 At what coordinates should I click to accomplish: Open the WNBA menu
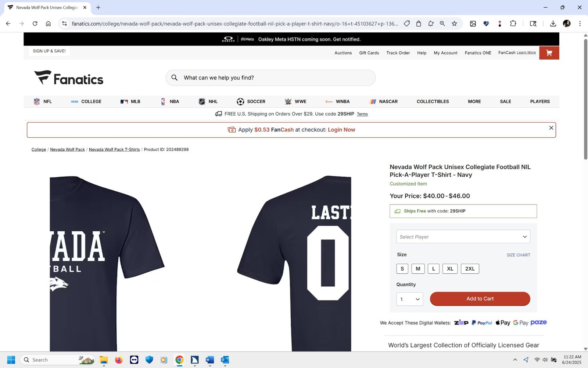pyautogui.click(x=337, y=102)
